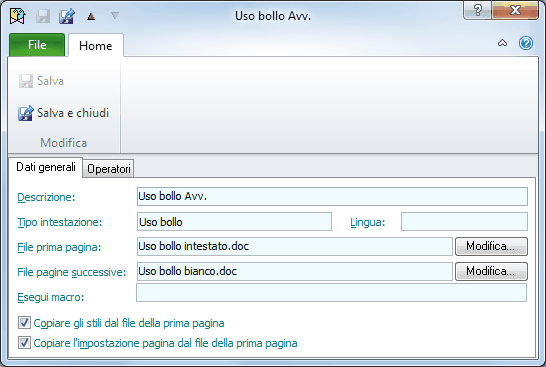546x367 pixels.
Task: Click the Tipo intestazione label
Action: click(60, 222)
